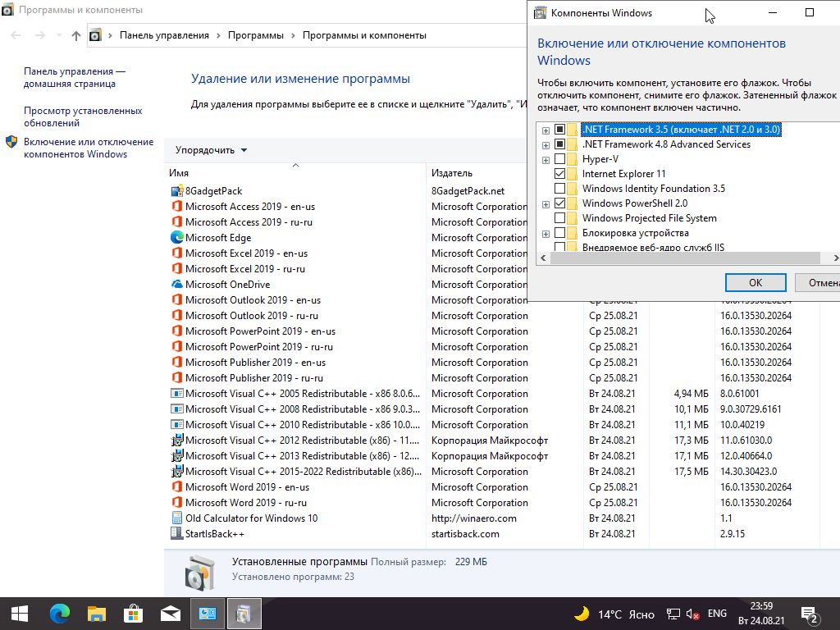Screen dimensions: 840x630
Task: Click the Back arrow in Programs and Features window
Action: pyautogui.click(x=16, y=35)
